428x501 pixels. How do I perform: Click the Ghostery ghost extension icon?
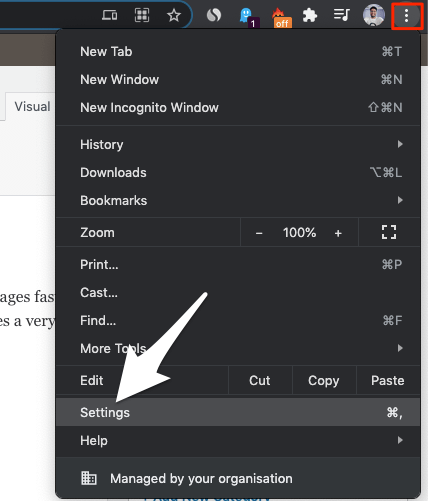(248, 17)
